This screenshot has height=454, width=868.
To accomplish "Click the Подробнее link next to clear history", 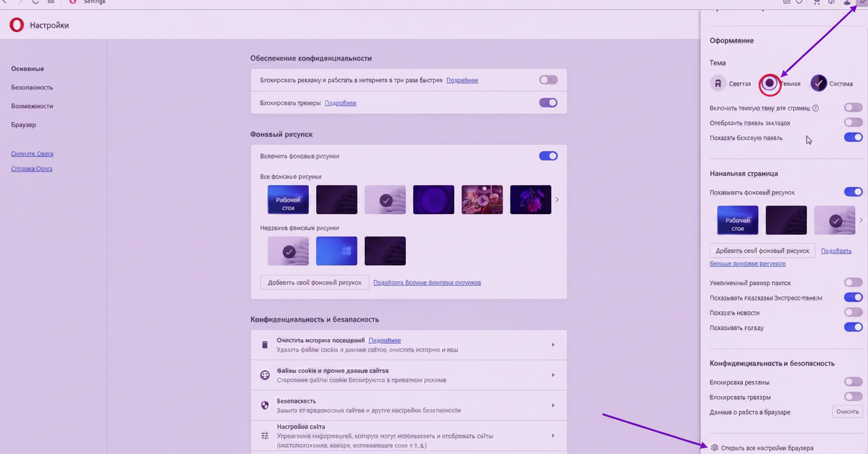I will [385, 340].
